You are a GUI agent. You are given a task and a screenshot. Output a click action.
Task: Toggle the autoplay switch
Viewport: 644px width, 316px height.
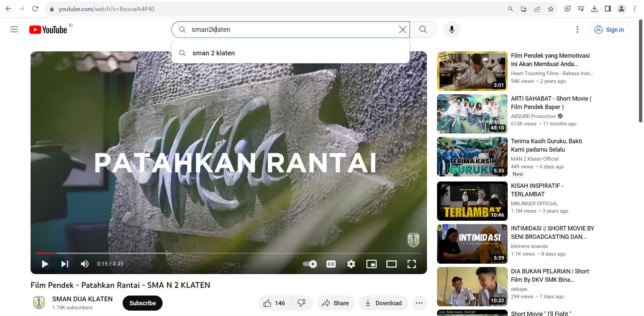click(310, 264)
